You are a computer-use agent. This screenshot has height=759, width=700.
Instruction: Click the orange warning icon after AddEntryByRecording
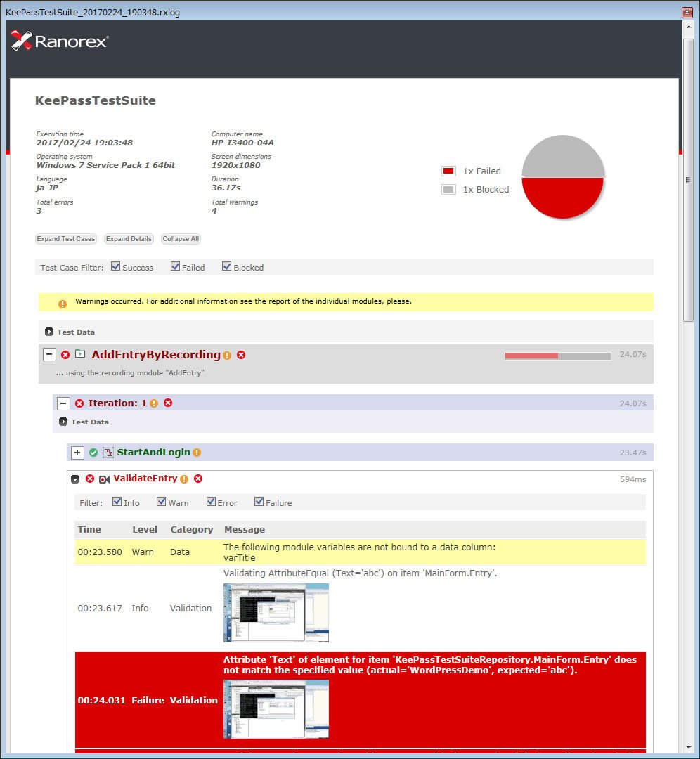[227, 356]
